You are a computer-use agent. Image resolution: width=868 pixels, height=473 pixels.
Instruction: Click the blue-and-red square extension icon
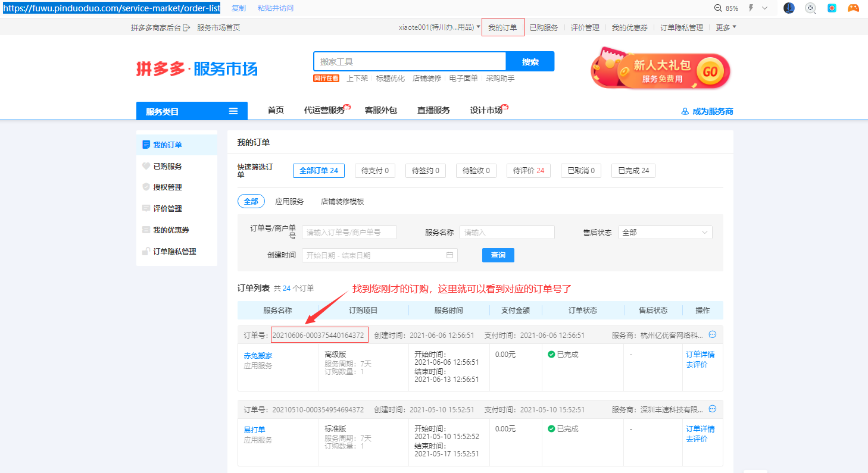(832, 8)
